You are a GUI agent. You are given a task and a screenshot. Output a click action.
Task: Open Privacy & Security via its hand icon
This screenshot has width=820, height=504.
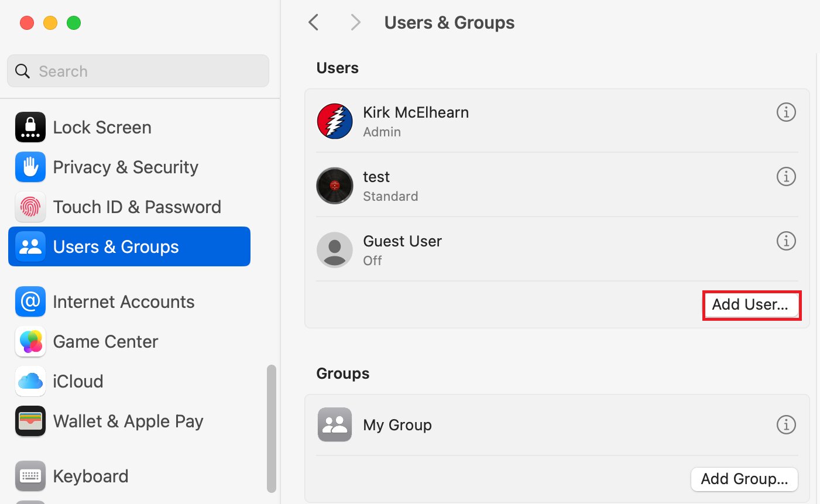pos(30,167)
